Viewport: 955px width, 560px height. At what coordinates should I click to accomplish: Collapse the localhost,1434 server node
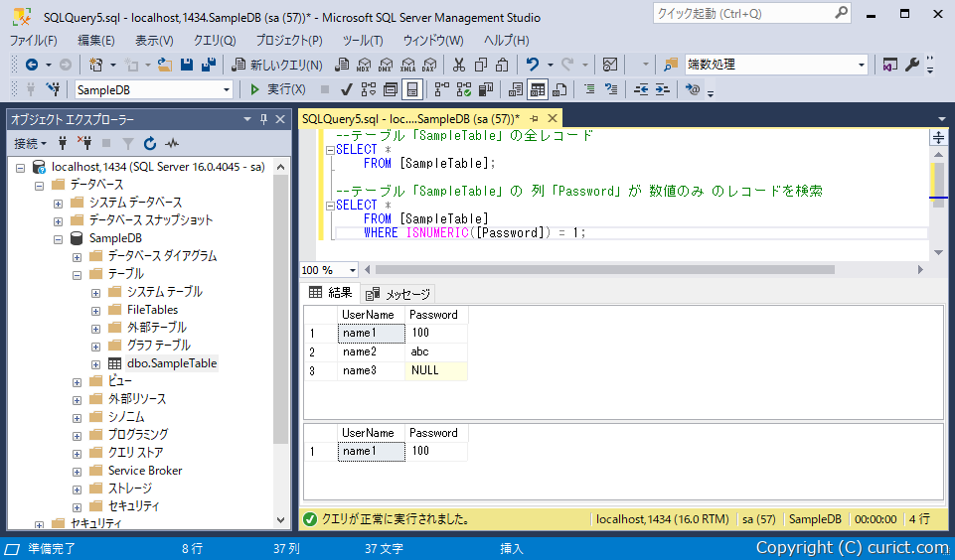(x=20, y=167)
